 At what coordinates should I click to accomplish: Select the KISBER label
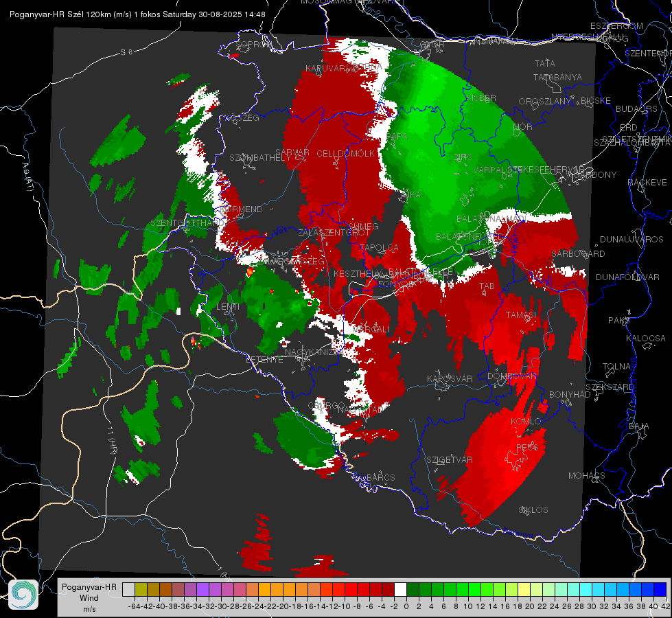coord(481,98)
